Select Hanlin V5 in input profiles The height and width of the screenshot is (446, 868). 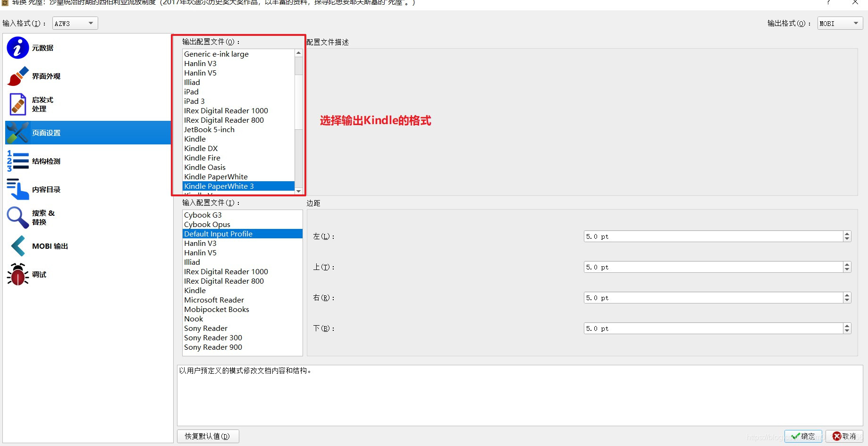click(243, 252)
